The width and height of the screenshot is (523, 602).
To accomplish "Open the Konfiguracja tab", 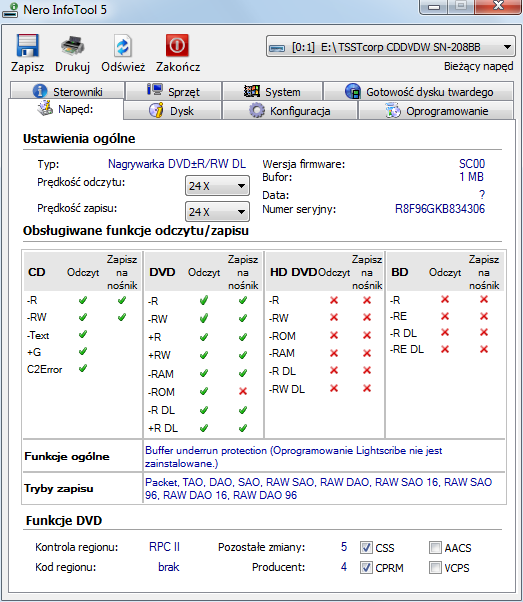I will pos(290,111).
